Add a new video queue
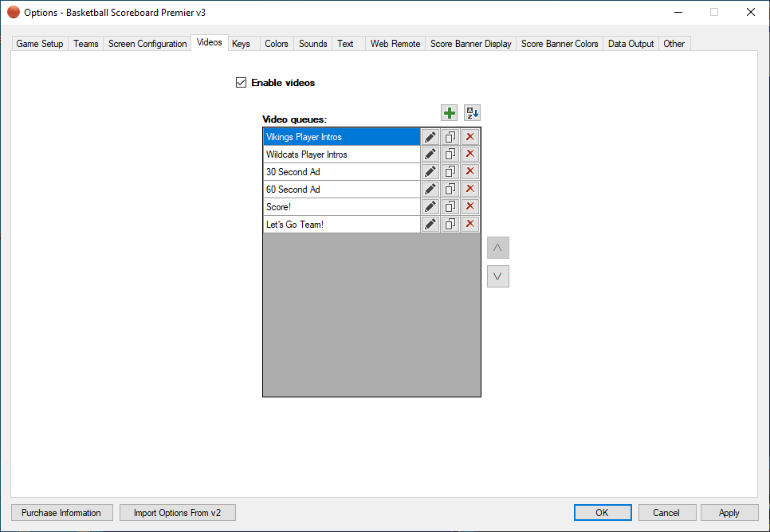 450,113
